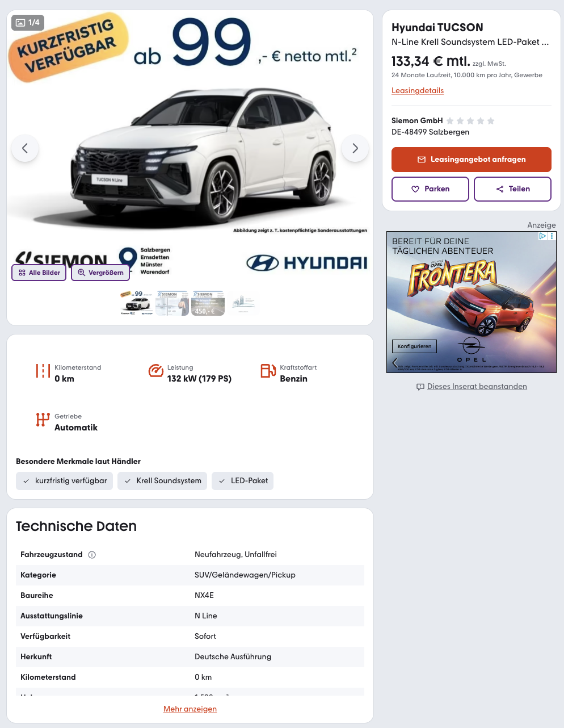Toggle the 'Krell Soundsystem' feature chip
This screenshot has height=728, width=564.
(162, 481)
